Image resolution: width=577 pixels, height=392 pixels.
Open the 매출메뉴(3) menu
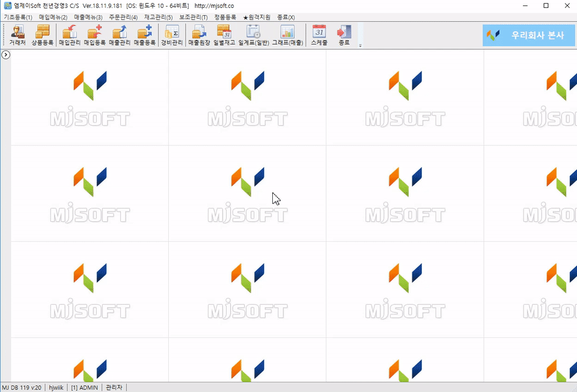point(88,17)
